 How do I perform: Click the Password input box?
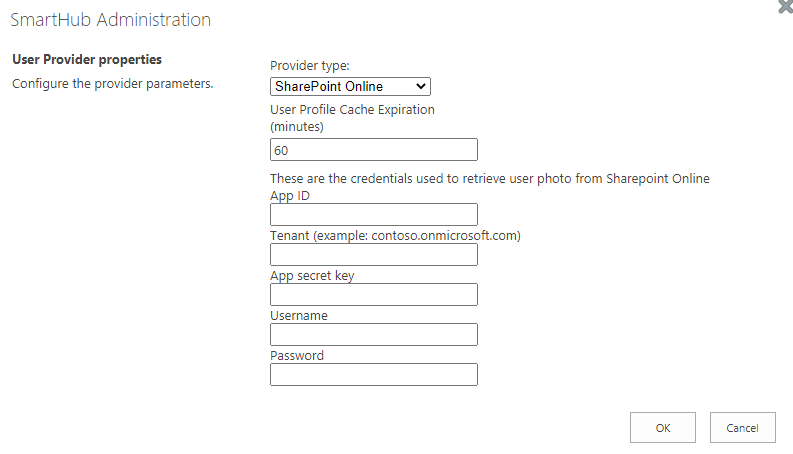(373, 374)
